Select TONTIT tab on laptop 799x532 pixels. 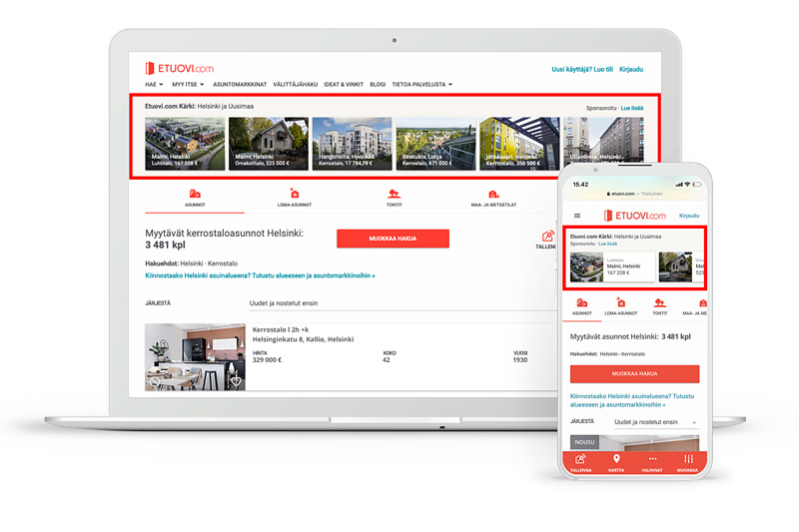tap(394, 198)
